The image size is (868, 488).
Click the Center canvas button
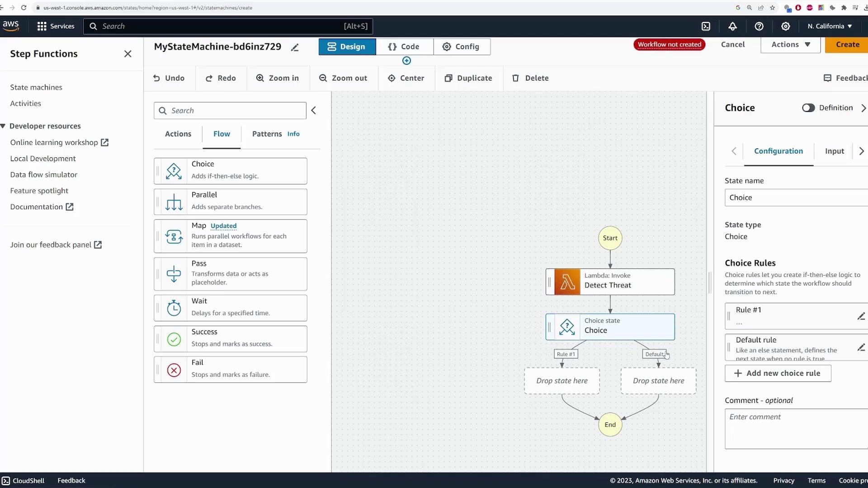406,78
